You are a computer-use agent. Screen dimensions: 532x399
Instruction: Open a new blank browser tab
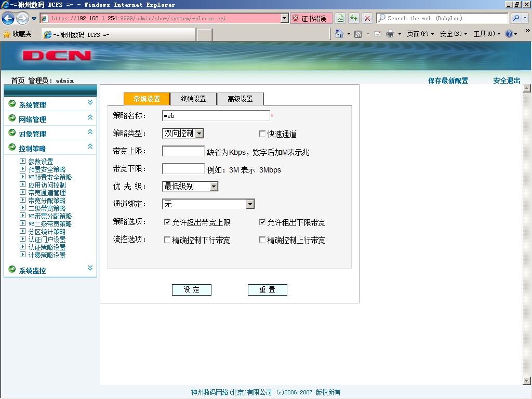coord(205,35)
